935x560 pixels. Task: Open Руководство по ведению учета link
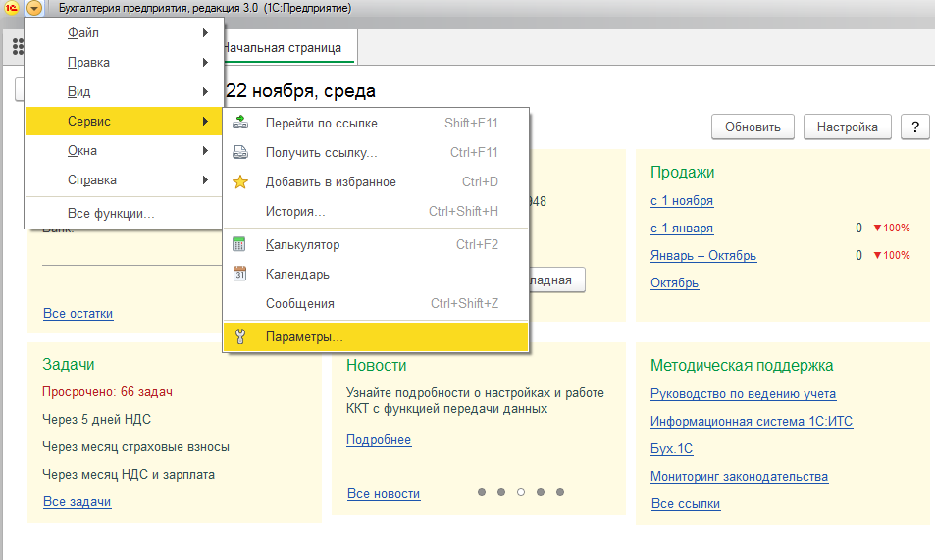click(743, 394)
